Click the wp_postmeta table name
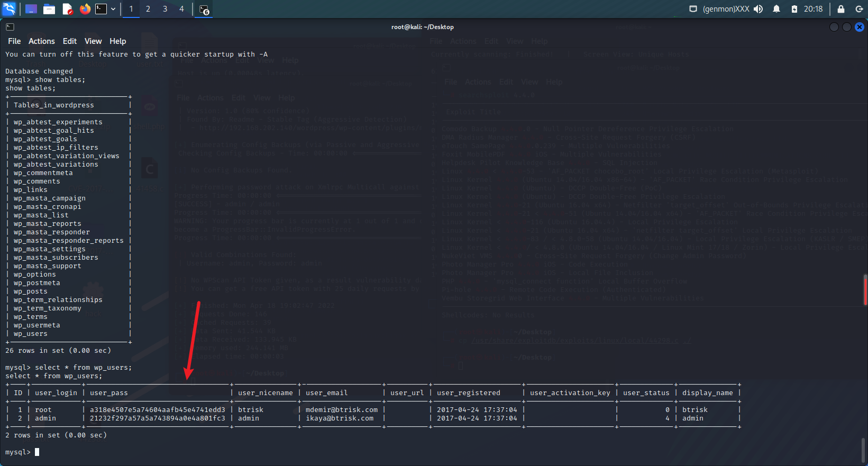Viewport: 868px width, 466px height. [x=37, y=283]
